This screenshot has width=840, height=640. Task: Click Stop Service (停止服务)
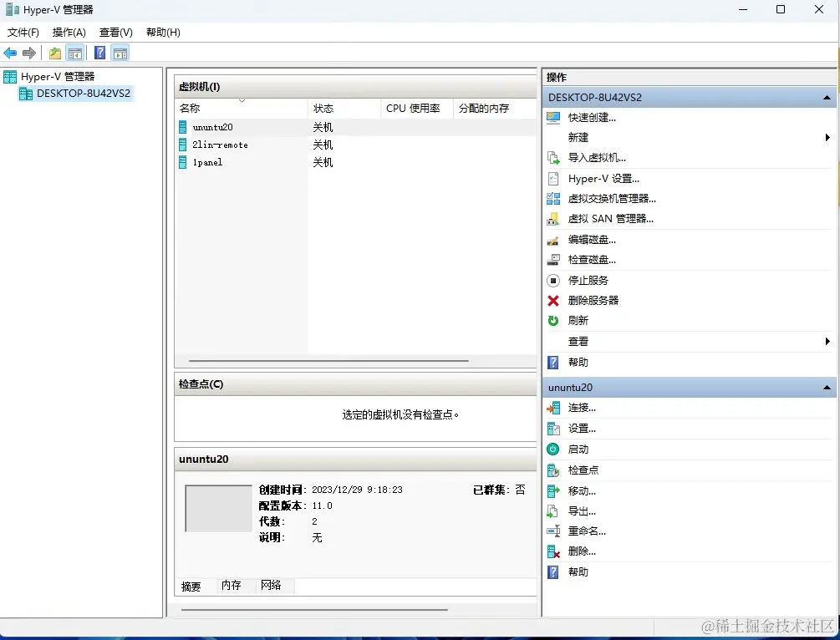click(x=588, y=280)
